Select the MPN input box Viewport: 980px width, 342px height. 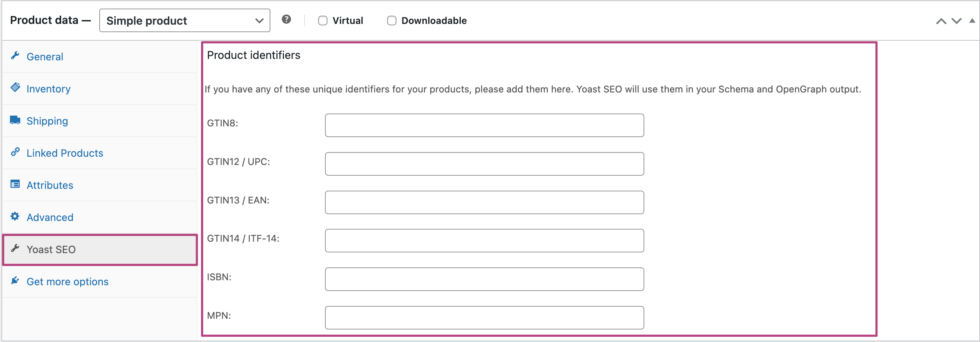coord(484,318)
